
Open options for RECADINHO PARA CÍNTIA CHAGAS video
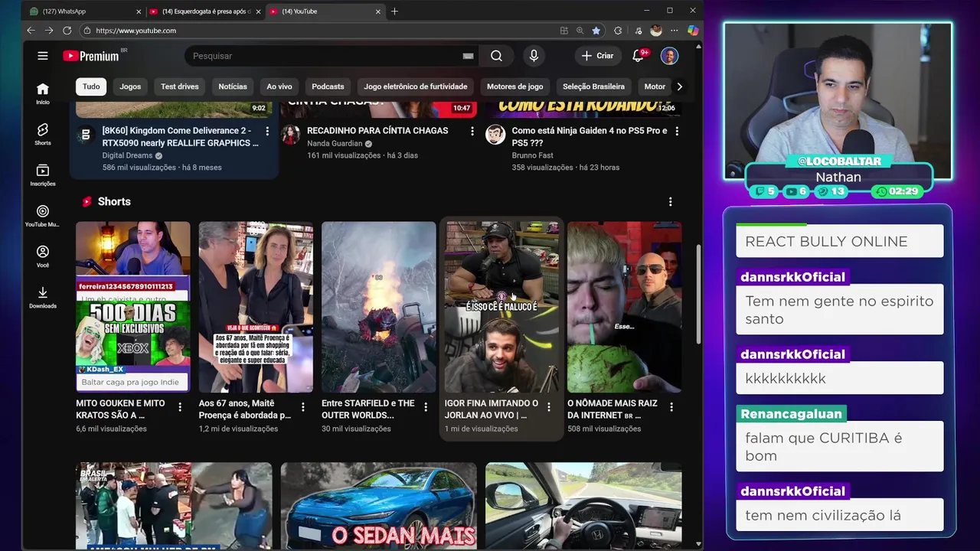tap(472, 131)
